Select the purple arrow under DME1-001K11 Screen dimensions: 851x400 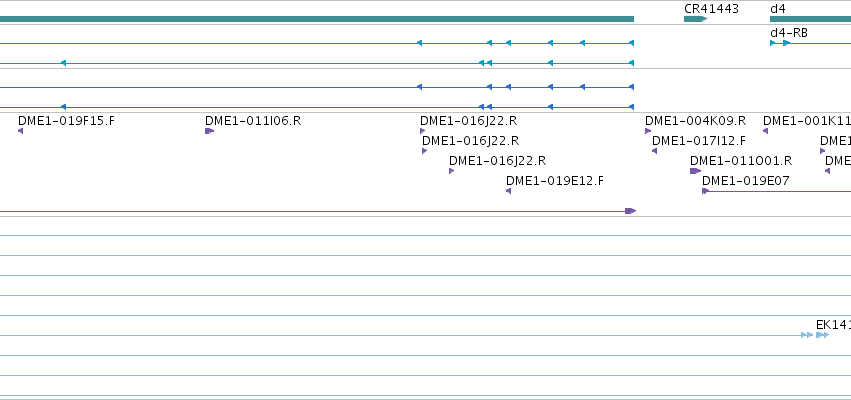tap(765, 131)
